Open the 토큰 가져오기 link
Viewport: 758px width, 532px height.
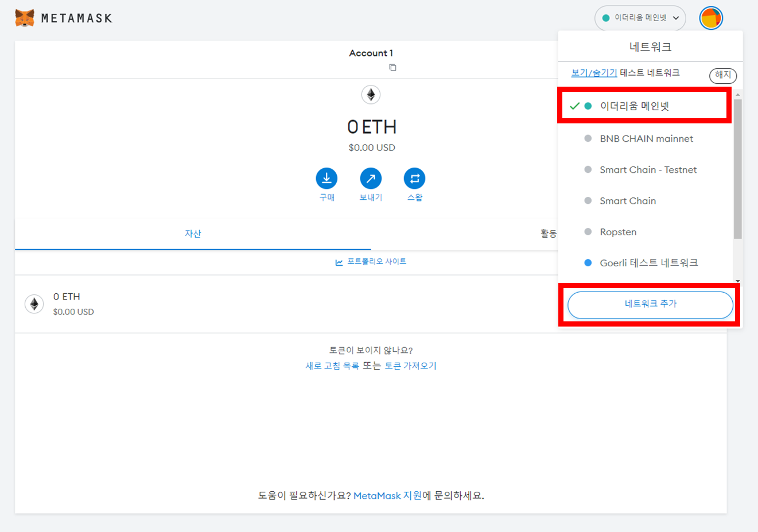(x=410, y=366)
